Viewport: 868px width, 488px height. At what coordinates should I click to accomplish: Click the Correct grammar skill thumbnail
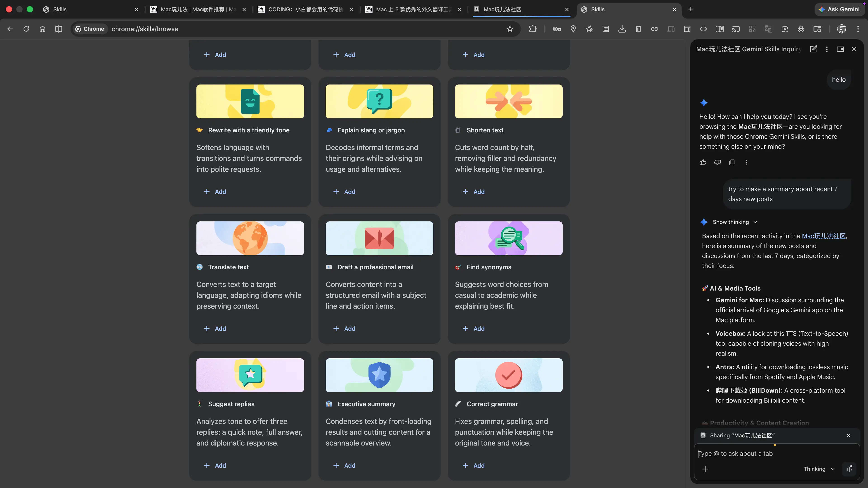point(508,375)
